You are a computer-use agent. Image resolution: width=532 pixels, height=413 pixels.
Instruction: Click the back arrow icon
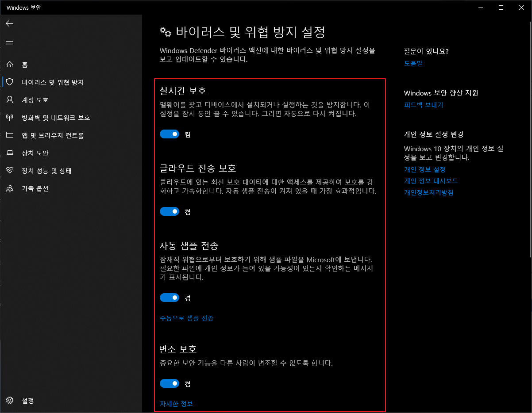click(9, 23)
